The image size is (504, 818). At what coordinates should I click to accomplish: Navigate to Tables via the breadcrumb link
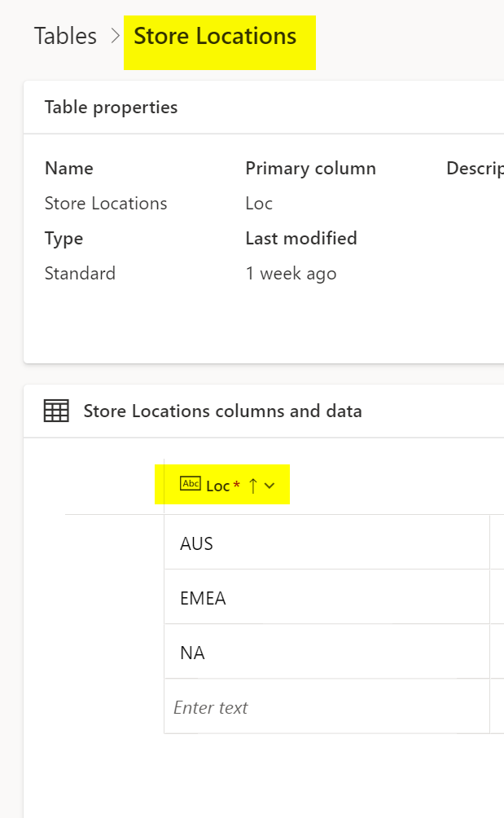coord(64,35)
